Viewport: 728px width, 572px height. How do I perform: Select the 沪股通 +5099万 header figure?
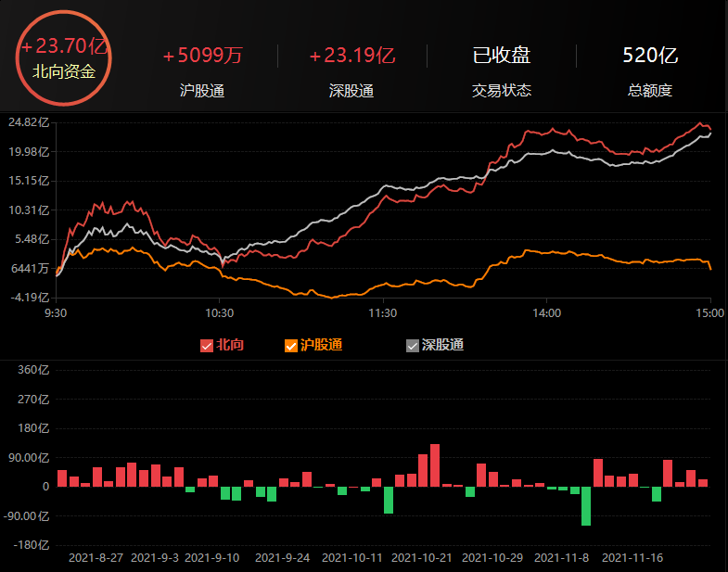point(202,56)
